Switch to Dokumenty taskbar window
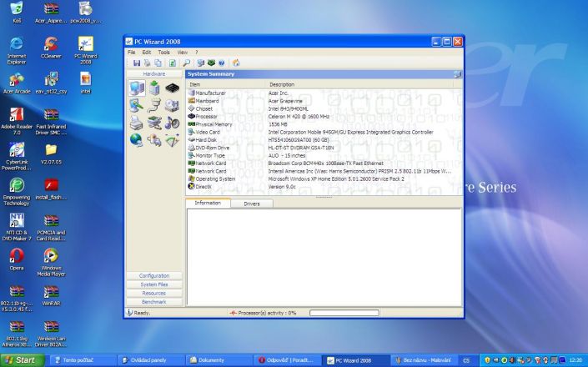Viewport: 588px width, 367px height. [219, 360]
